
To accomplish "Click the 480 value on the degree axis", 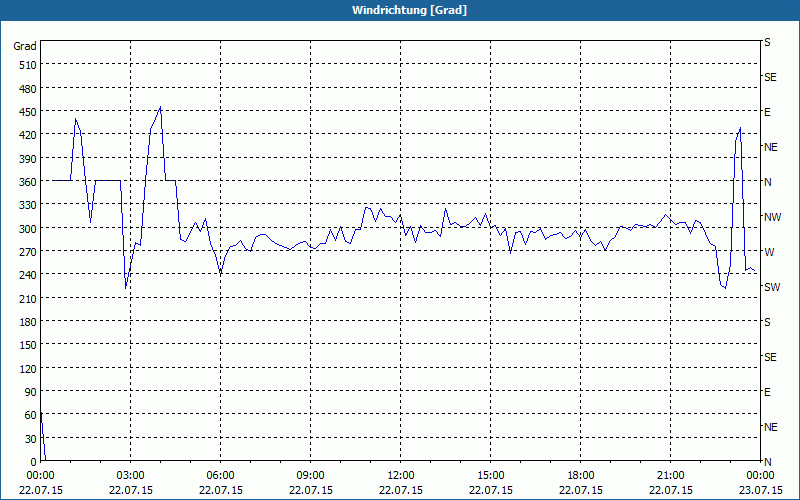I will click(29, 89).
